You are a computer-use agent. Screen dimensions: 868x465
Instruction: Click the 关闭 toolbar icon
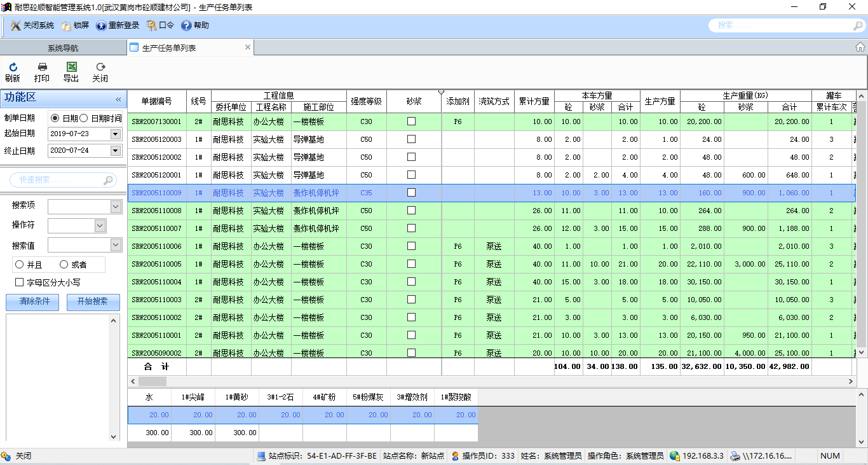click(x=100, y=67)
